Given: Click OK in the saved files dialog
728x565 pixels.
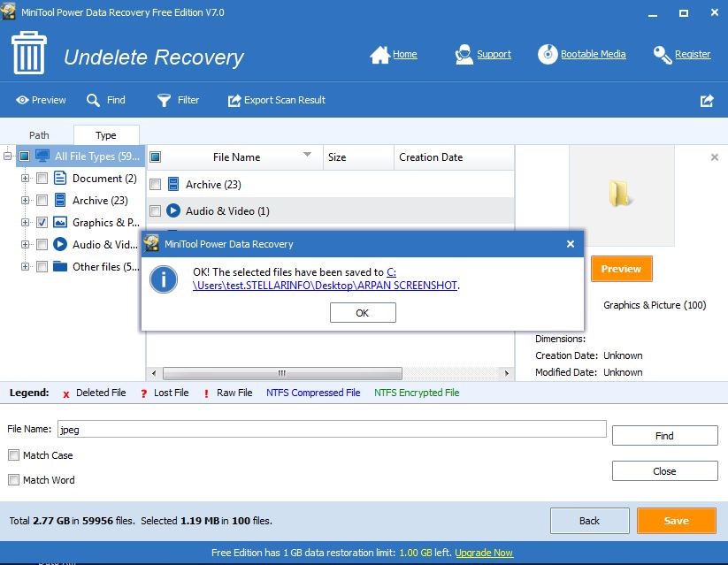Looking at the screenshot, I should click(363, 312).
